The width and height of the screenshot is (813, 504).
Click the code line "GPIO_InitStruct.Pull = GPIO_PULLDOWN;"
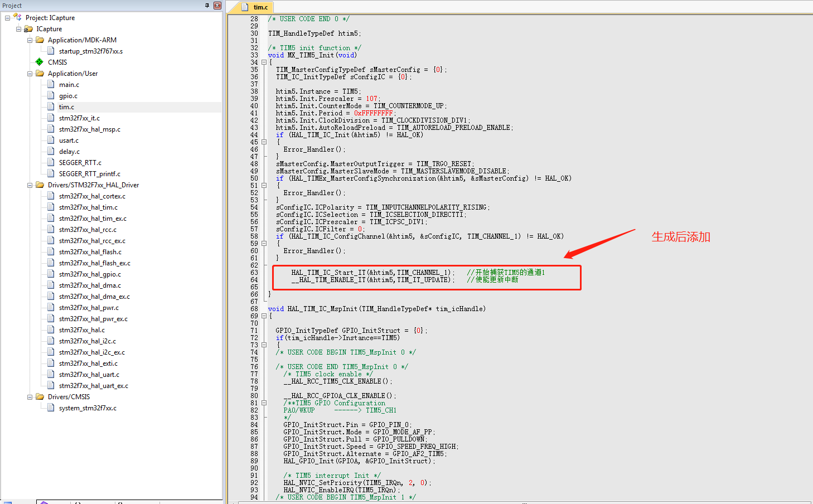(355, 439)
